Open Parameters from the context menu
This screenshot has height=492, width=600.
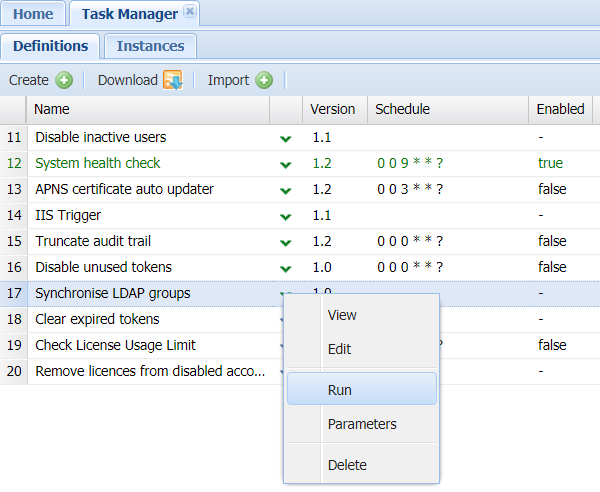click(361, 424)
